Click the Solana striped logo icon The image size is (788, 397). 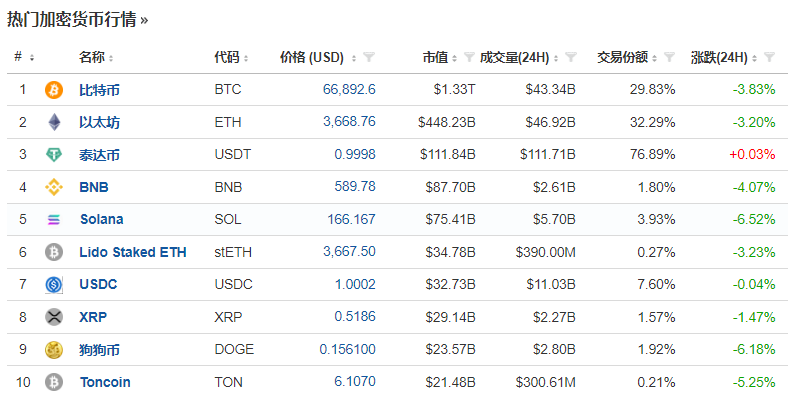(54, 220)
